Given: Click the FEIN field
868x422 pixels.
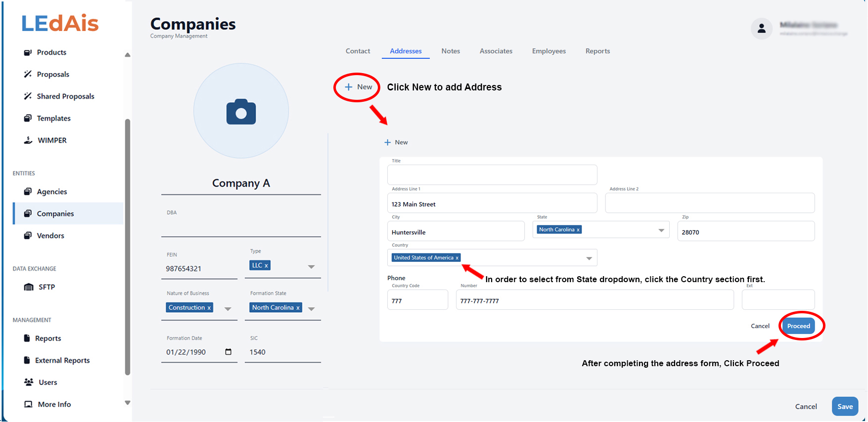Looking at the screenshot, I should point(199,269).
